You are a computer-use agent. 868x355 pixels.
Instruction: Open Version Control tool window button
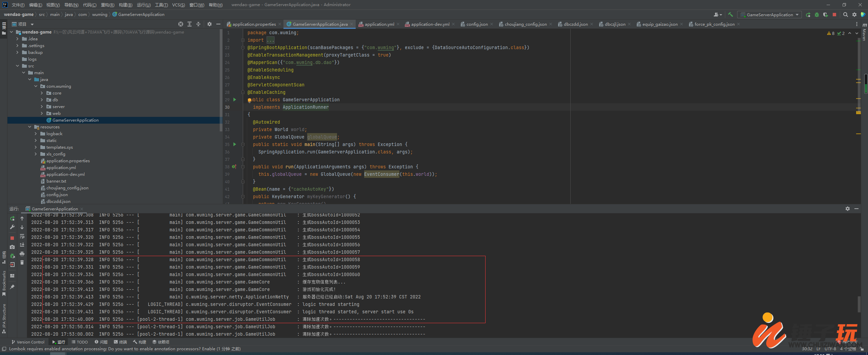point(28,342)
